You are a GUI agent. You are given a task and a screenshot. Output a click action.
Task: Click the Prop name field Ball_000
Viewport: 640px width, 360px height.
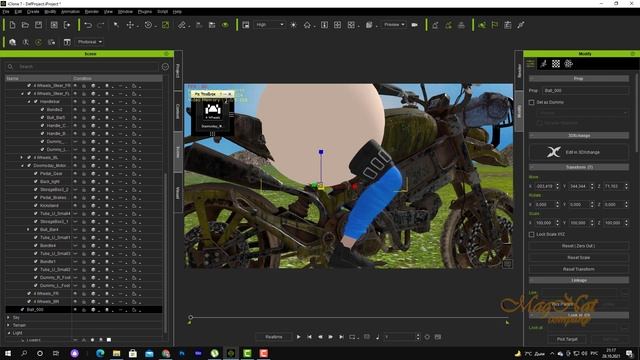coord(585,91)
